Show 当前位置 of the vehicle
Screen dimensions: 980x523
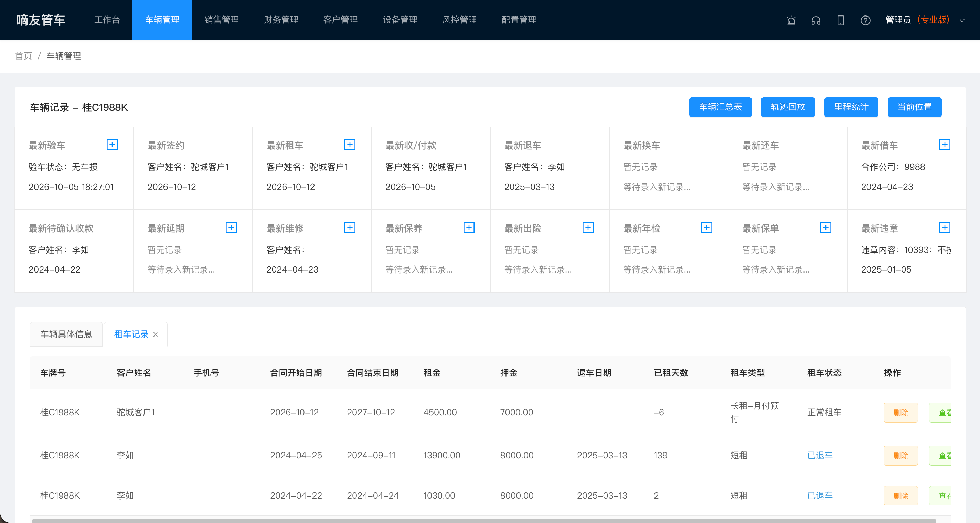tap(915, 107)
